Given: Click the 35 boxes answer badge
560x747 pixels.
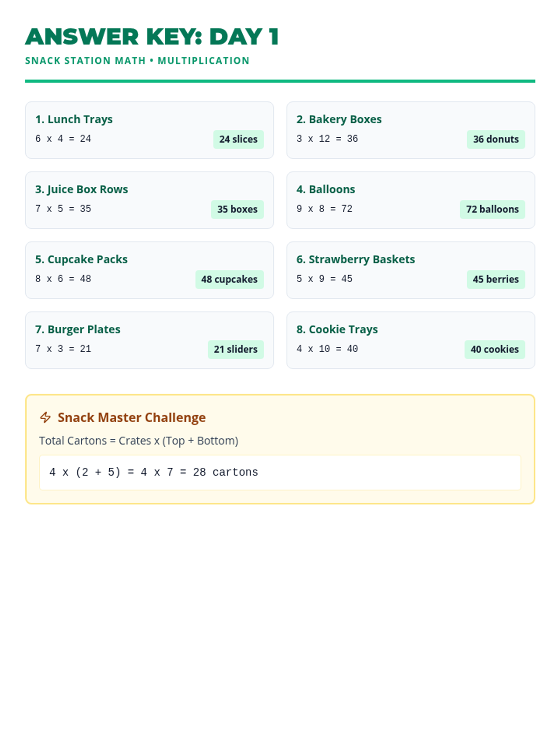Looking at the screenshot, I should (x=237, y=209).
